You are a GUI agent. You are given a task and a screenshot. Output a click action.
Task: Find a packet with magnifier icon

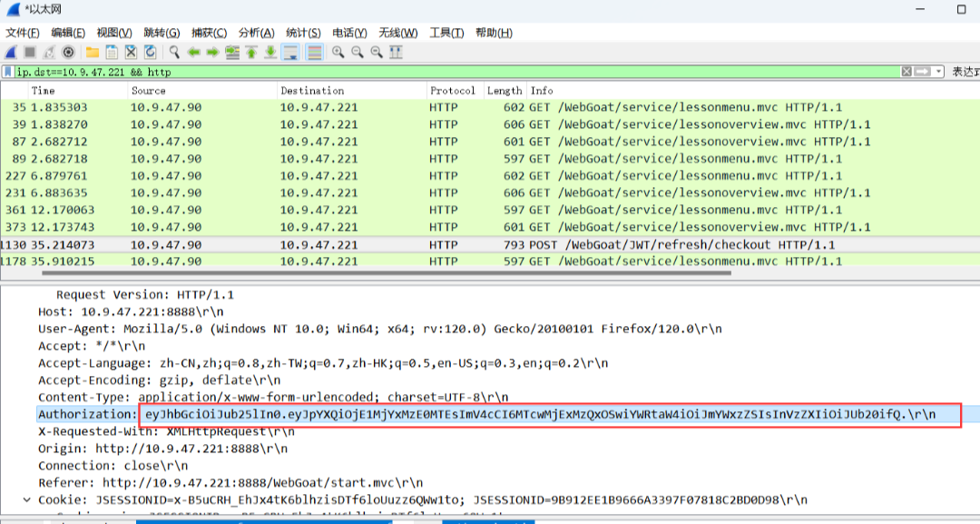click(174, 53)
